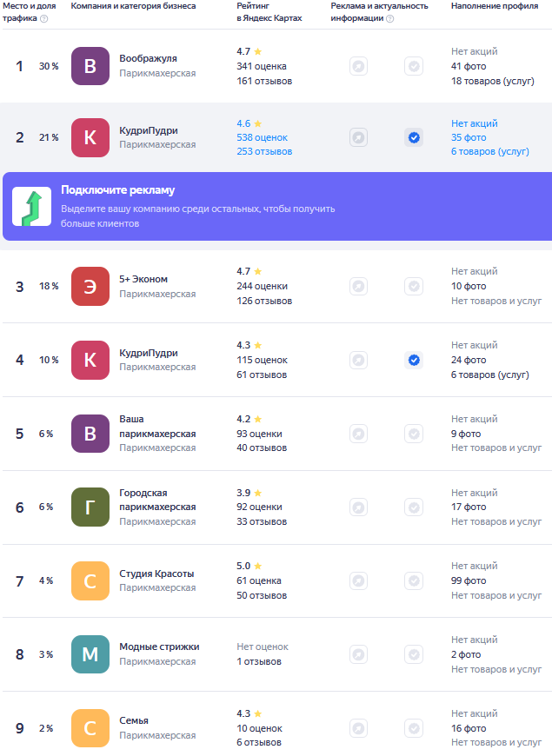Click help icon beside ad and relevance header

389,18
